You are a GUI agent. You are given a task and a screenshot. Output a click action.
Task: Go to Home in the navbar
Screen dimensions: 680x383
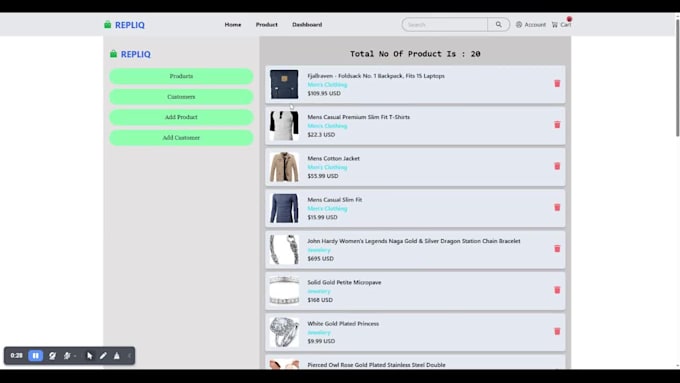pos(233,25)
